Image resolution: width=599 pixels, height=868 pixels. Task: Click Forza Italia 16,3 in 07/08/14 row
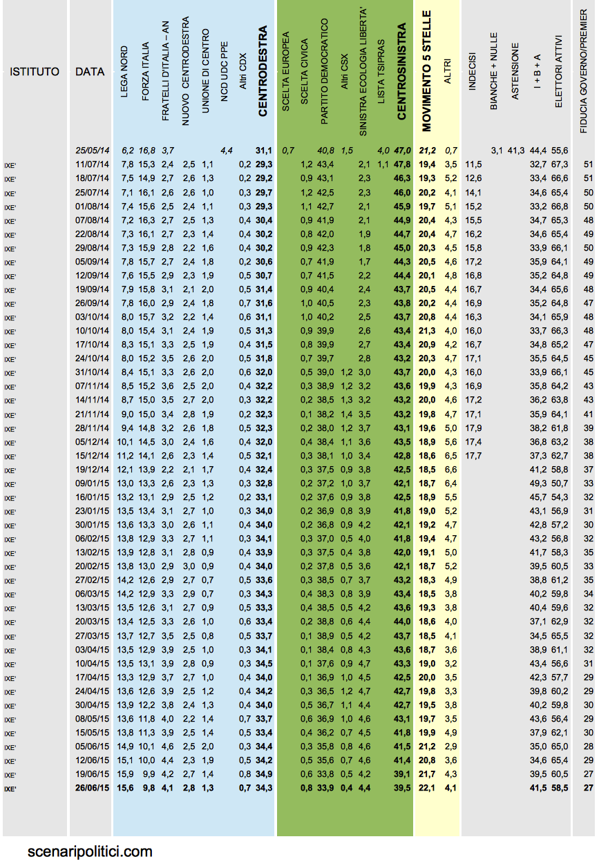tap(146, 219)
